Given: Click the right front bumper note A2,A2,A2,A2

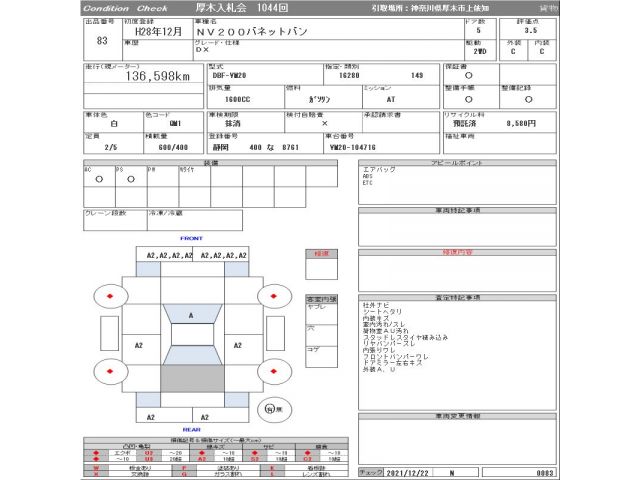Looking at the screenshot, I should (224, 256).
